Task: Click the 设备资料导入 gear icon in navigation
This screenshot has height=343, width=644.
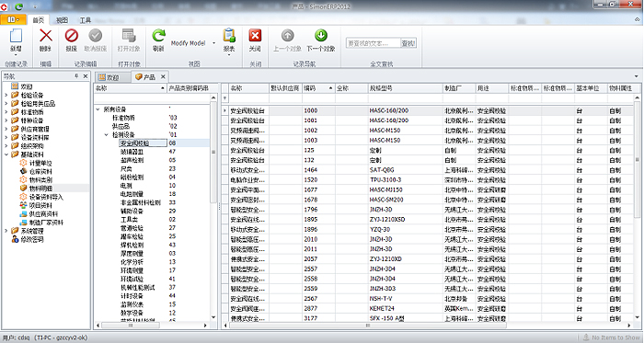Action: click(x=23, y=197)
